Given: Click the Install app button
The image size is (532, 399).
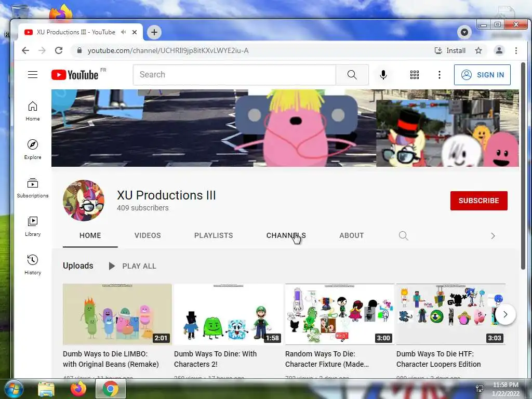Looking at the screenshot, I should click(x=450, y=50).
